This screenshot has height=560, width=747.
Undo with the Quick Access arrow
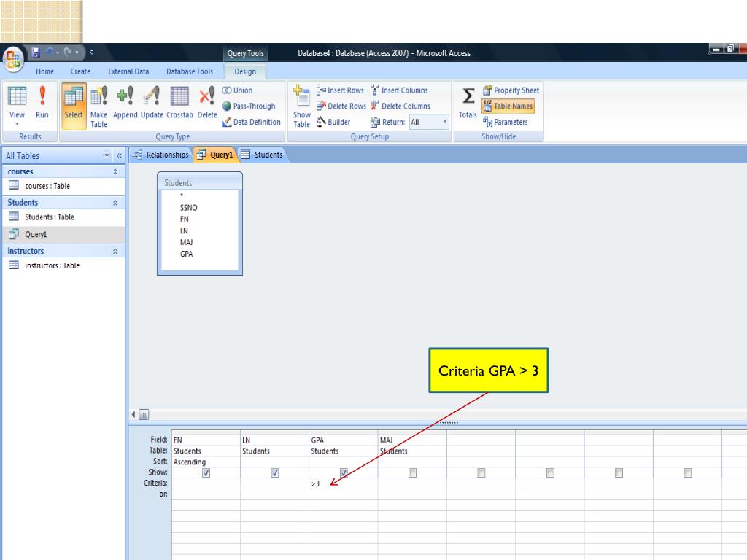click(49, 52)
